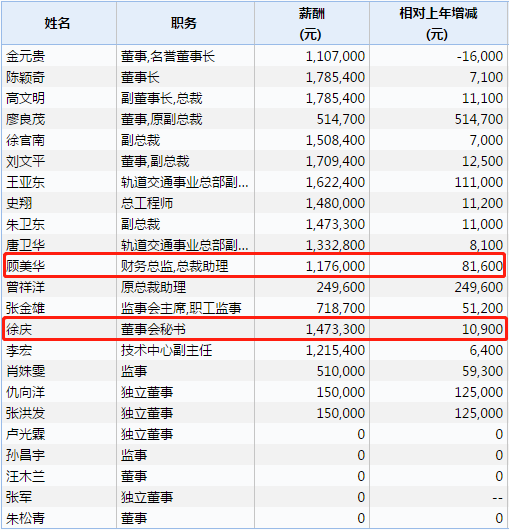Click the change value 81,600
Viewport: 509px width, 530px height.
point(482,266)
